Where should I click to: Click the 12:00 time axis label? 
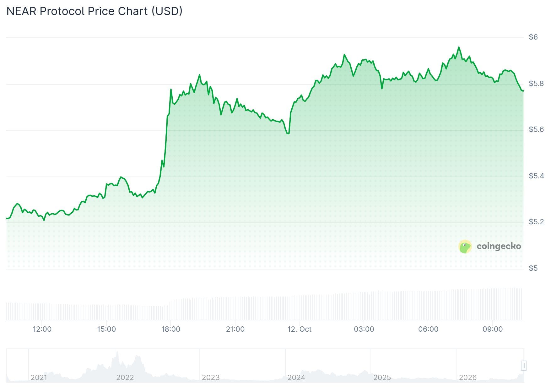coord(42,329)
